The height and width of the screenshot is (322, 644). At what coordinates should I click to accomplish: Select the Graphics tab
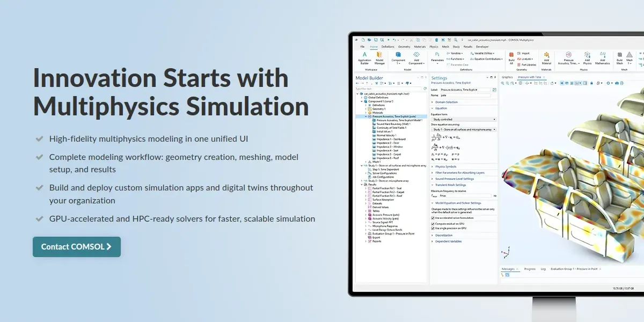[507, 77]
